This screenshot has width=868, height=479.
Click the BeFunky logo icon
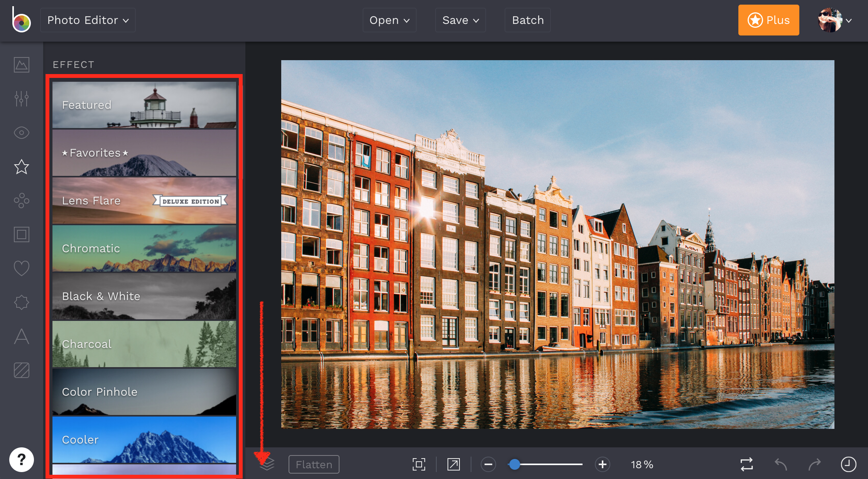click(x=21, y=20)
